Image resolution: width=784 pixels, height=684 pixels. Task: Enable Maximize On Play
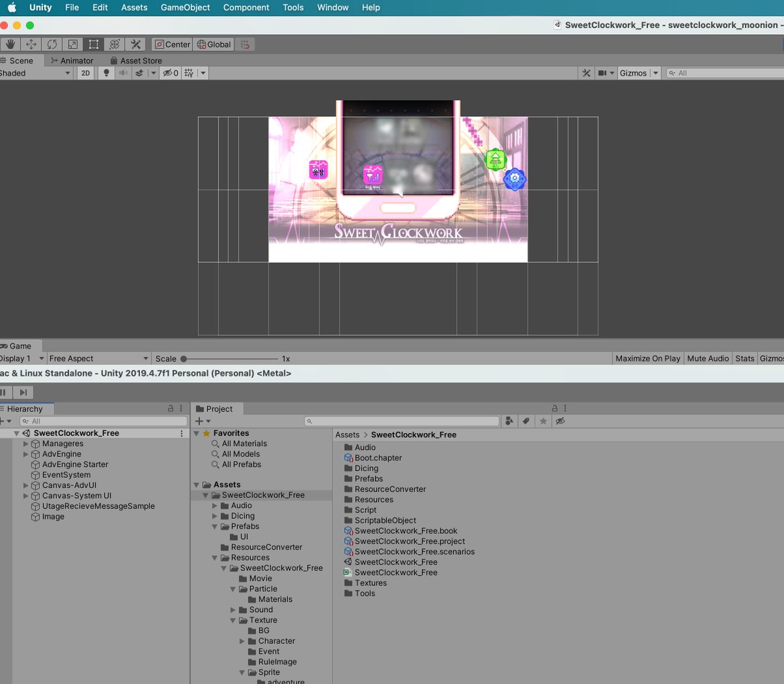[x=648, y=359]
